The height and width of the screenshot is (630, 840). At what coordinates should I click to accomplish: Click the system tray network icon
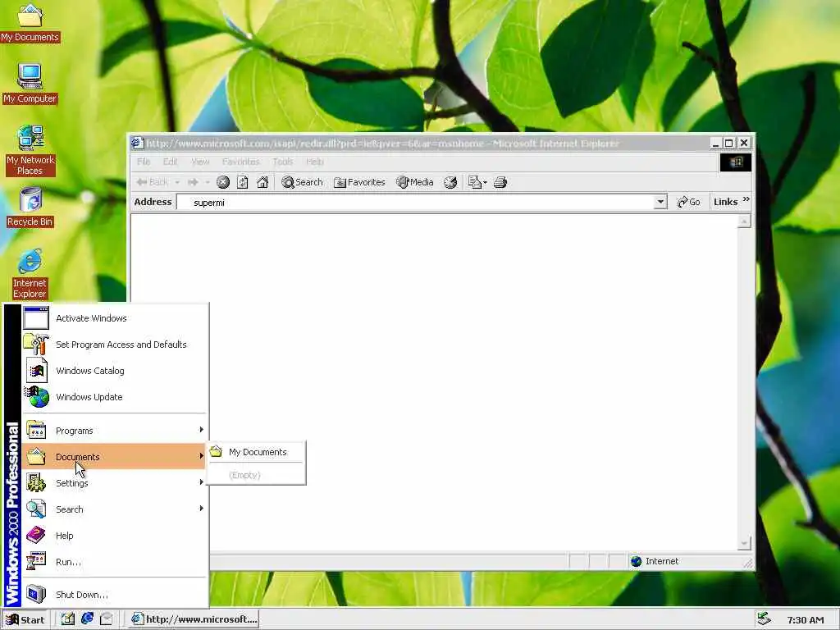[764, 619]
